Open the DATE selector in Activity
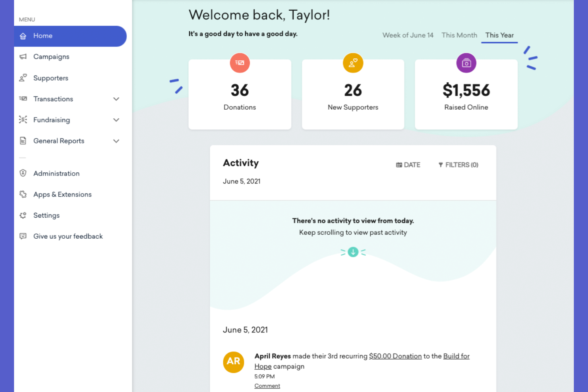Screen dimensions: 588x392 [408, 164]
